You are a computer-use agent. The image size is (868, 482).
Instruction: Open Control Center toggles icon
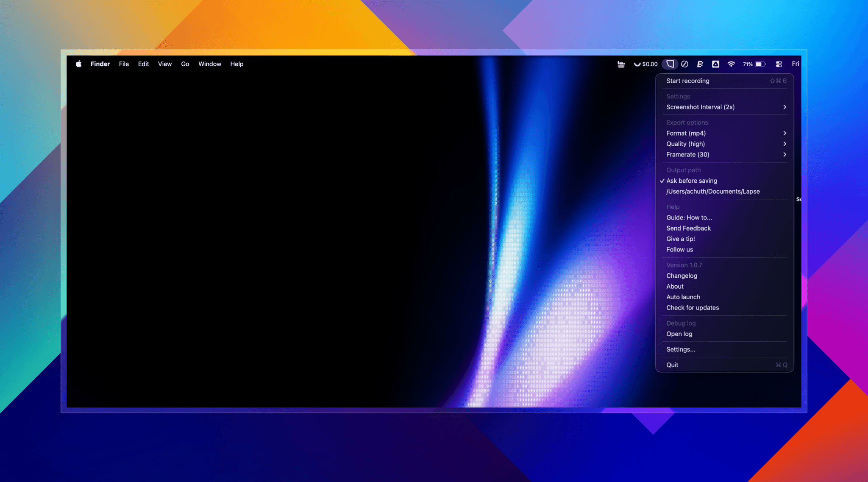pos(779,64)
